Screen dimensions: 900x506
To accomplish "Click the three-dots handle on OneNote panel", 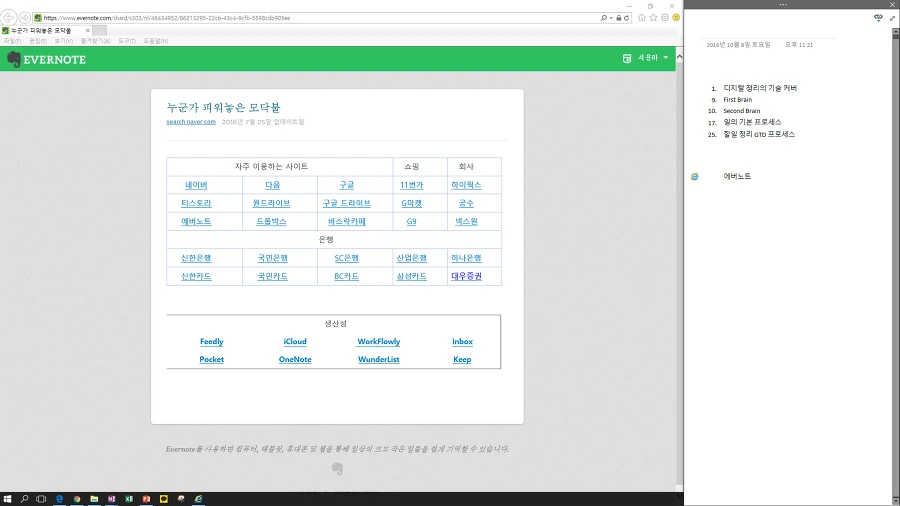I will pyautogui.click(x=783, y=4).
